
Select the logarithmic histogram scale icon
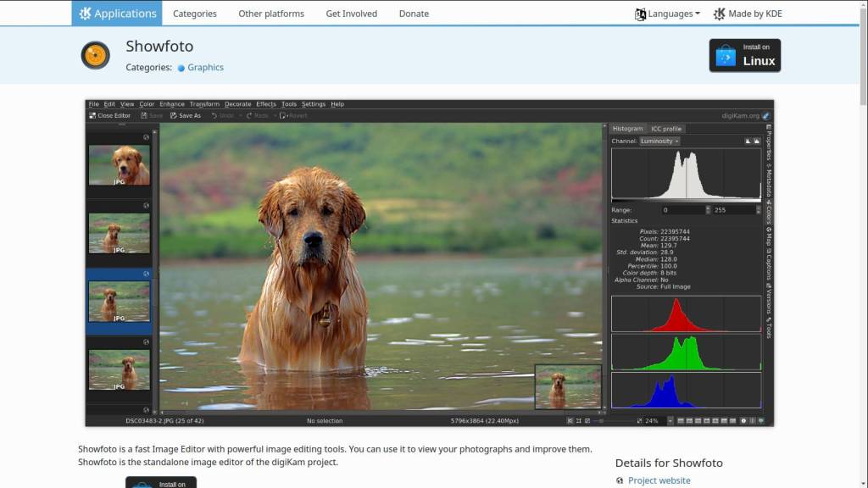point(757,141)
